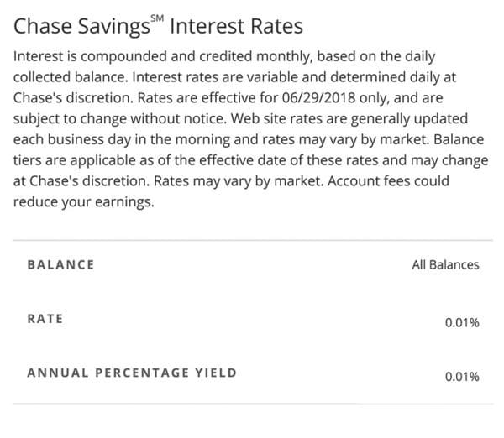The image size is (504, 438).
Task: Click the phrase collected balance
Action: pos(70,77)
